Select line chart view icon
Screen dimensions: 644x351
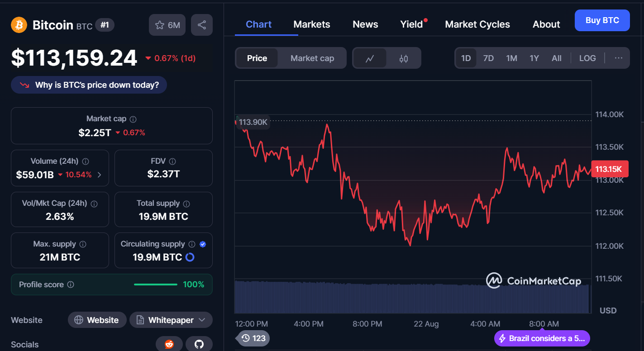pyautogui.click(x=370, y=58)
